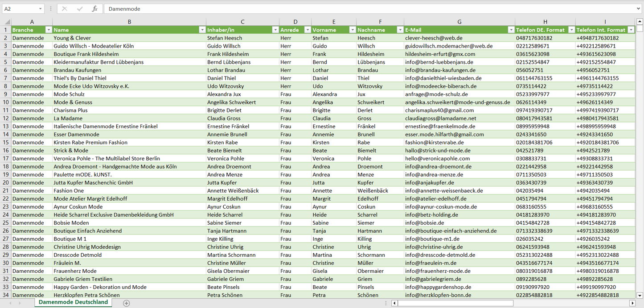Expand the Name Box dropdown arrow
Image resolution: width=644 pixels, height=308 pixels.
click(40, 9)
